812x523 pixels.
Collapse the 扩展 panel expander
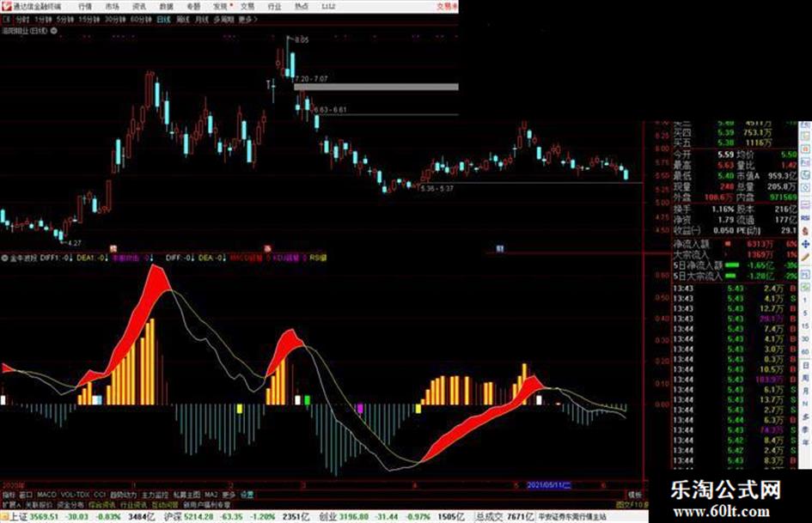pyautogui.click(x=11, y=504)
